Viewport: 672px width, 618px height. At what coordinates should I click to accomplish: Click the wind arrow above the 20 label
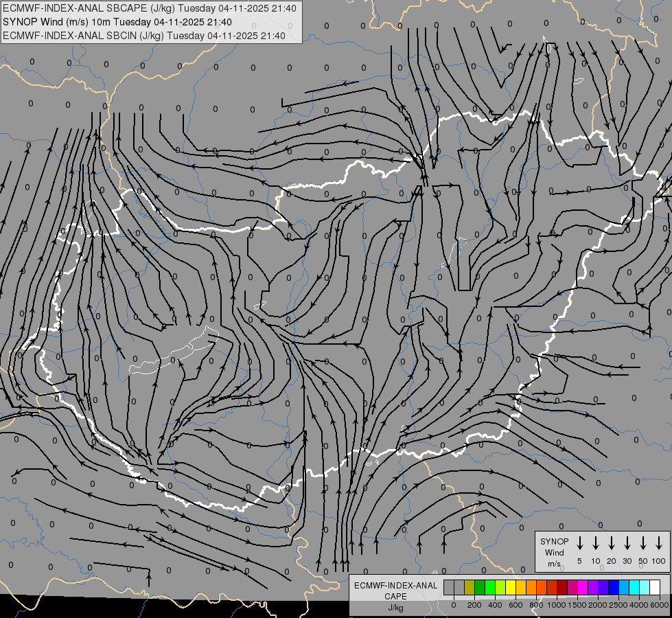tap(612, 543)
